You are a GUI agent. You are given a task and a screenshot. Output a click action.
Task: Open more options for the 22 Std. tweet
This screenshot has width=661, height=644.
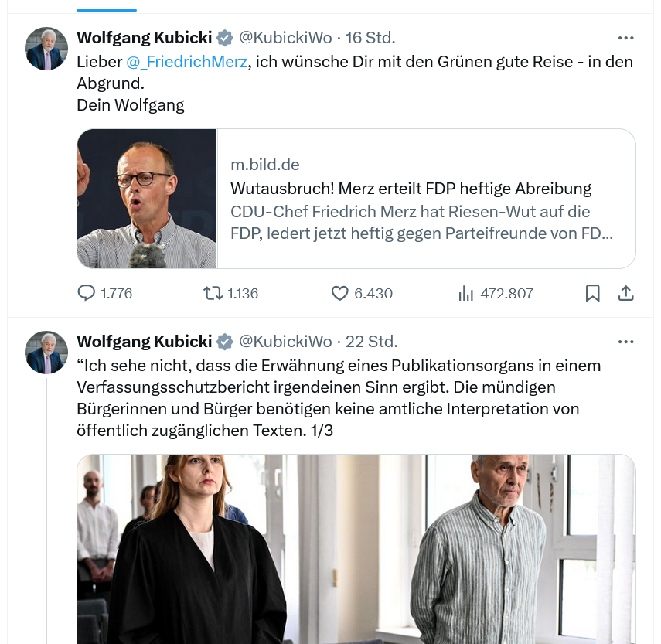[626, 342]
